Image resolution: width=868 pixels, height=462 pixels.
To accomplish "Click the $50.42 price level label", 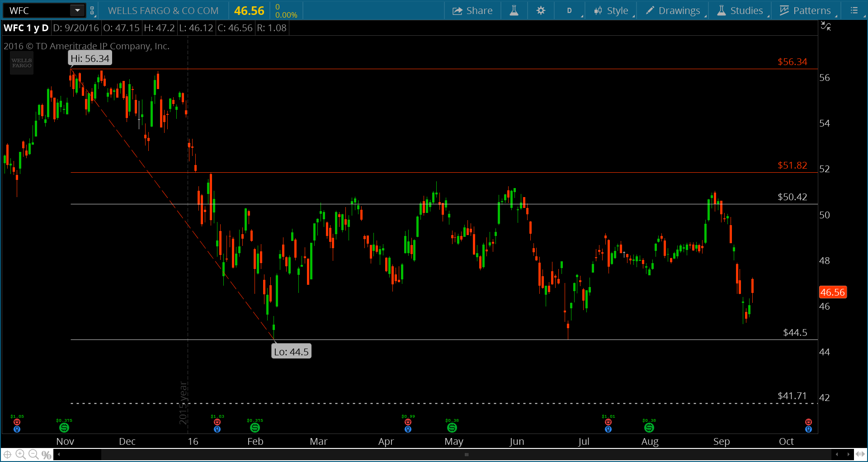I will pos(792,197).
